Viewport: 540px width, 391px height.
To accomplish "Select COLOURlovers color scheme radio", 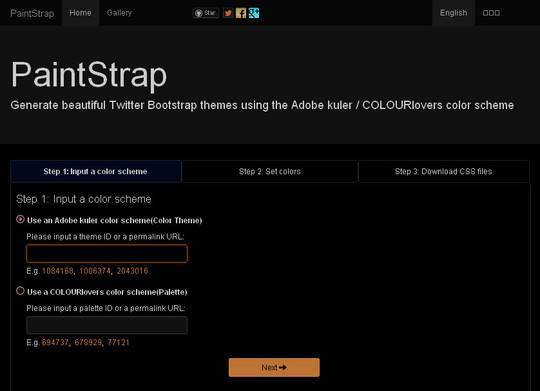I will (x=20, y=291).
